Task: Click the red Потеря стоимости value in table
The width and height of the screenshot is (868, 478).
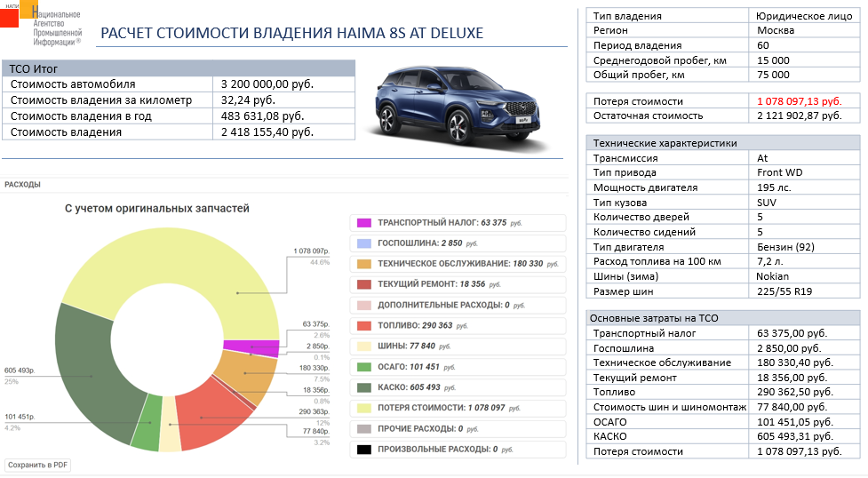Action: pos(799,101)
